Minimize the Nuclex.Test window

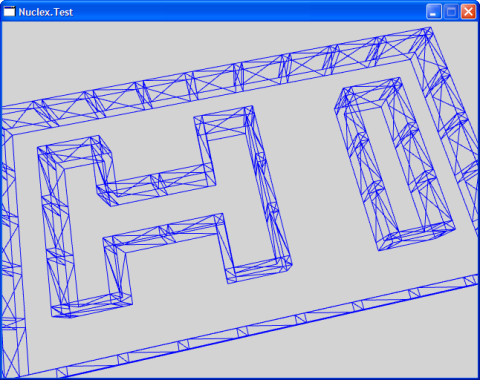click(x=434, y=12)
